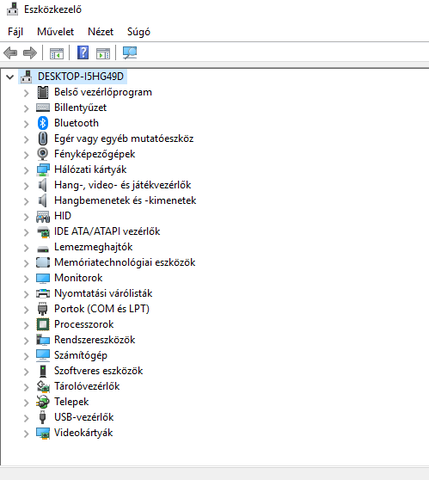
Task: Click the monitor icon beside Monitorok
Action: pyautogui.click(x=43, y=278)
